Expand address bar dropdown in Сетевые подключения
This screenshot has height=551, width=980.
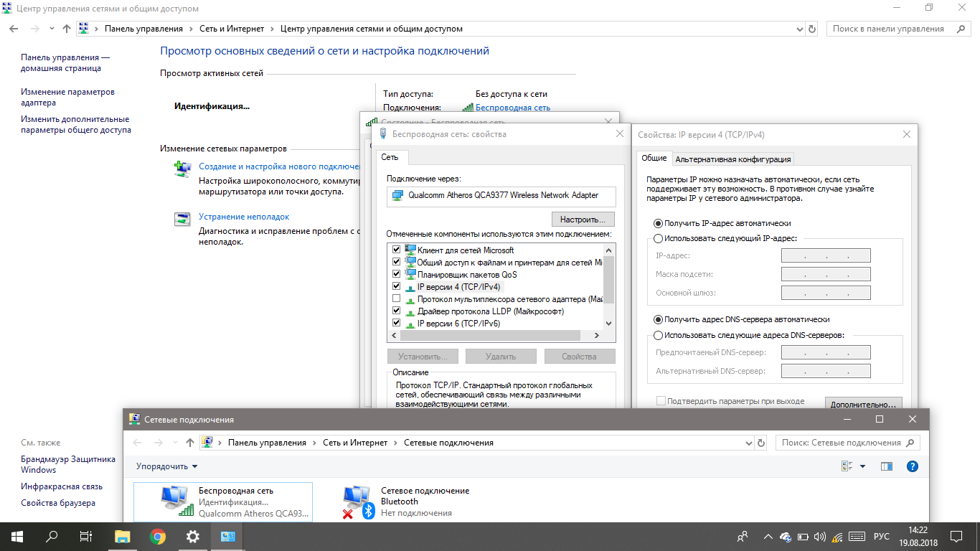[x=749, y=443]
